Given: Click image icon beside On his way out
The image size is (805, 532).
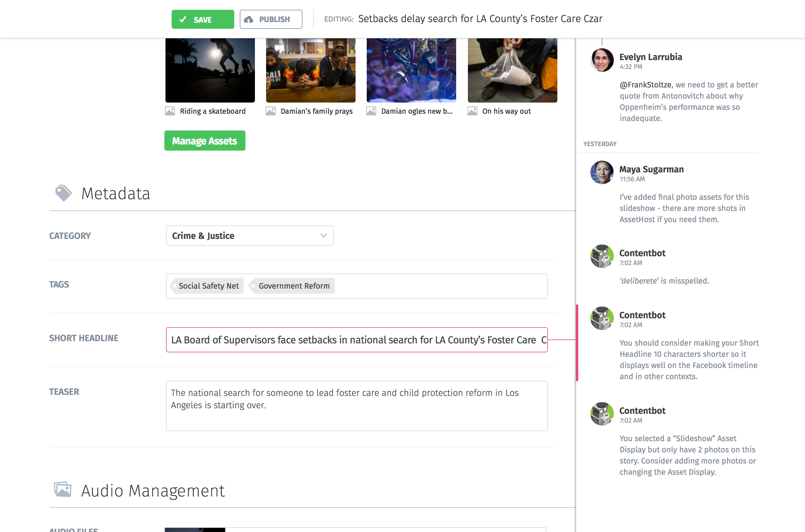Looking at the screenshot, I should pos(472,111).
